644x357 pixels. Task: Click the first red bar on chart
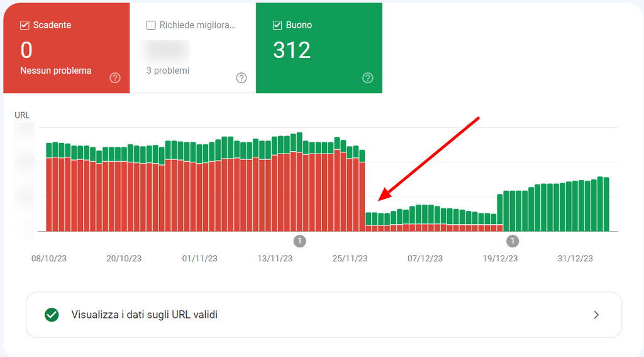[49, 194]
